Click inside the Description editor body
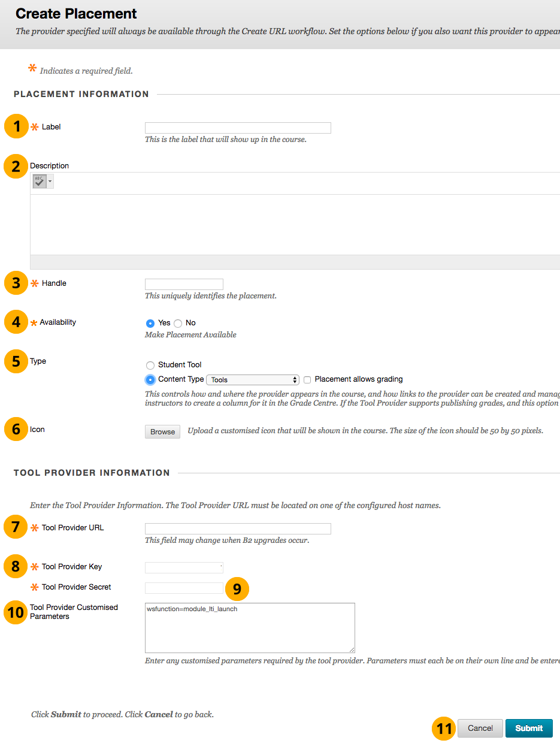 pos(295,225)
